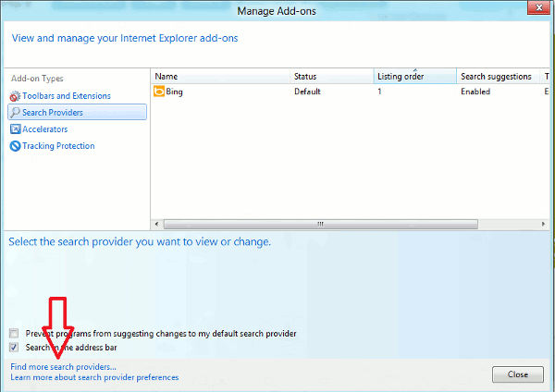Close the Manage Add-ons window with X
Viewport: 555px width, 392px height.
coord(538,7)
